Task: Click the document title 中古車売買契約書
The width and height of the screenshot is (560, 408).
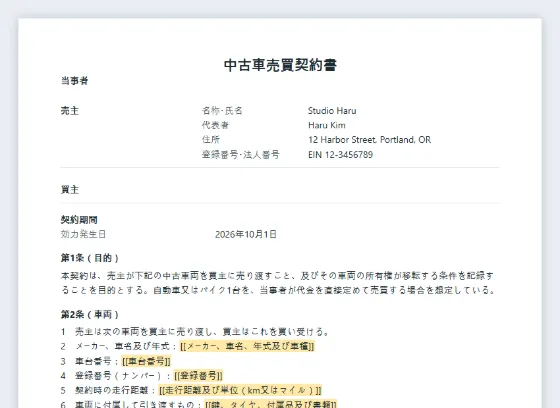Action: click(x=280, y=65)
